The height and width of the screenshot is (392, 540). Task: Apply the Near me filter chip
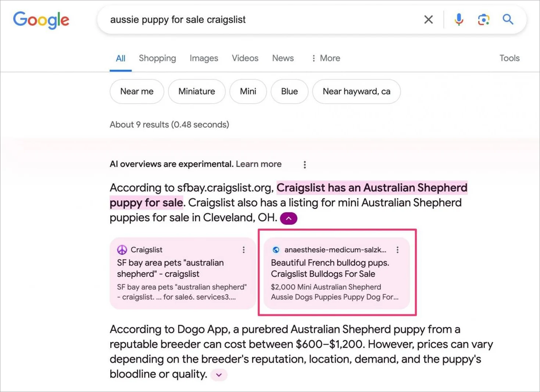137,91
